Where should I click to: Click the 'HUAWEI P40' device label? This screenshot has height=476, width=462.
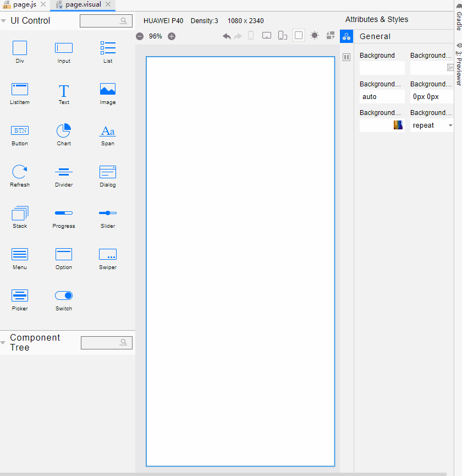click(163, 21)
